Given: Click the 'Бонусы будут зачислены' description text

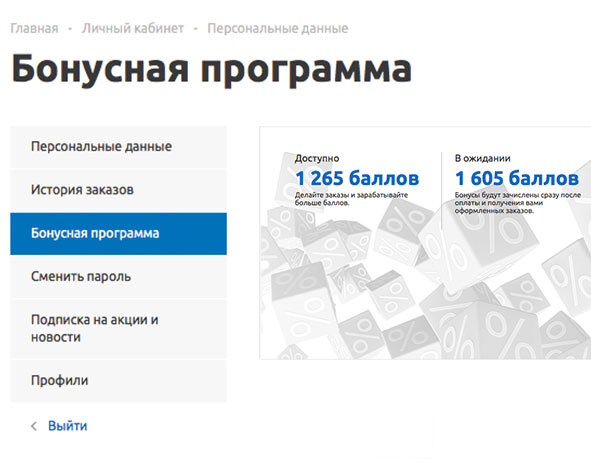Looking at the screenshot, I should (518, 203).
